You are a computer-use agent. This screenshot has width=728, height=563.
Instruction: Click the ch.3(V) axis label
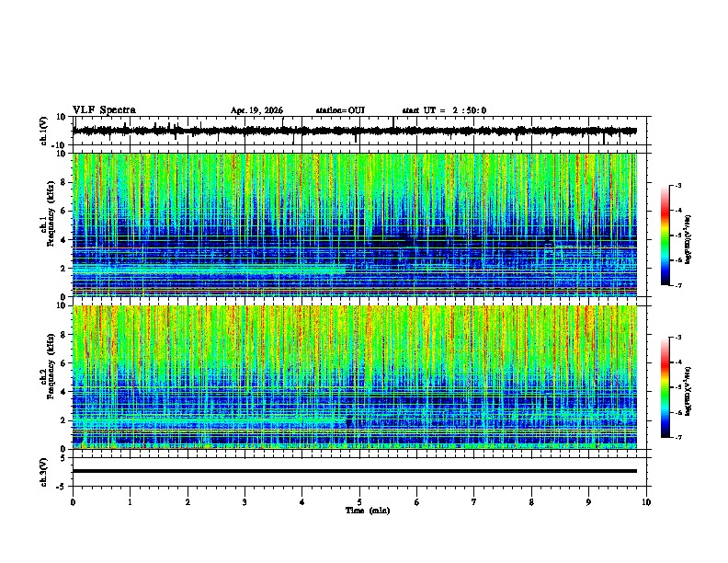point(43,472)
